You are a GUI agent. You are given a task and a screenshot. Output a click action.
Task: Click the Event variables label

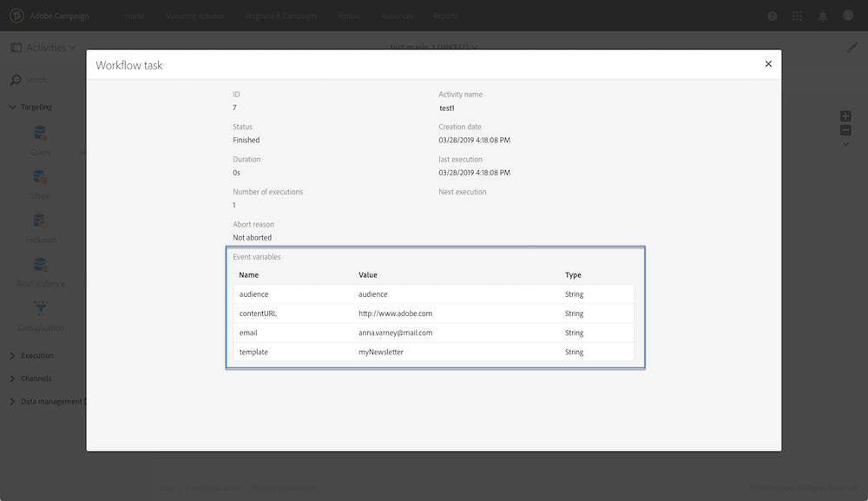pyautogui.click(x=256, y=257)
